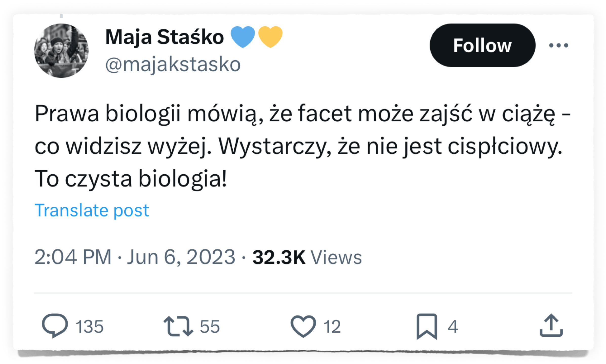Click the 2:04 PM timestamp
Screen dimensions: 606x364
tap(73, 257)
